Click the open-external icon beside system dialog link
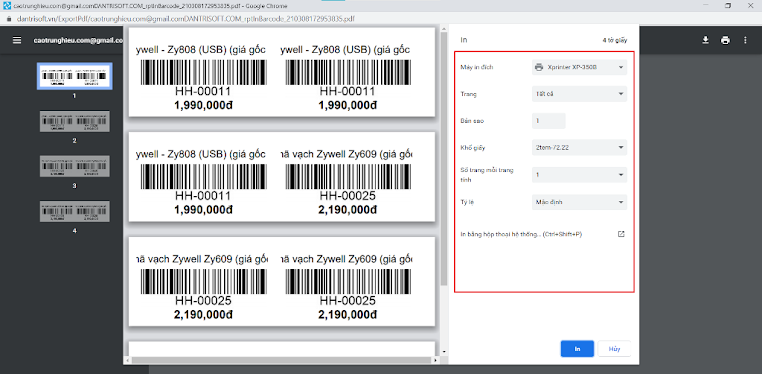 tap(621, 234)
